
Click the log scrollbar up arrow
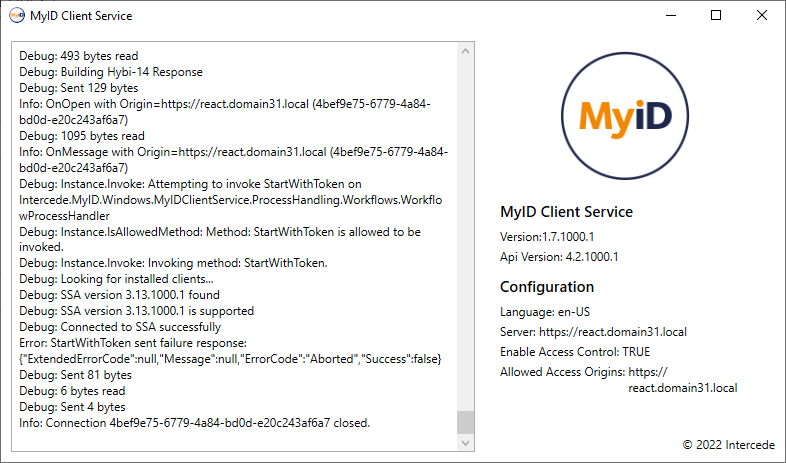coord(465,50)
